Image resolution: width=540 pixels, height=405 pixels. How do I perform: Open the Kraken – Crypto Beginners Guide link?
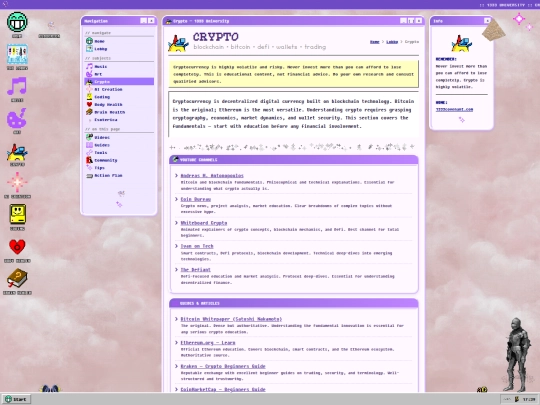[223, 366]
